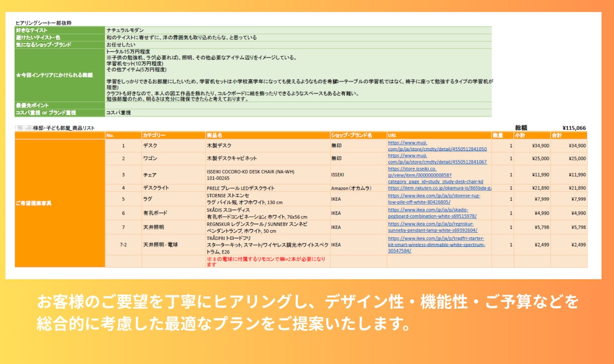Select the No. column header
Screen dimensions: 614x364
coord(123,135)
